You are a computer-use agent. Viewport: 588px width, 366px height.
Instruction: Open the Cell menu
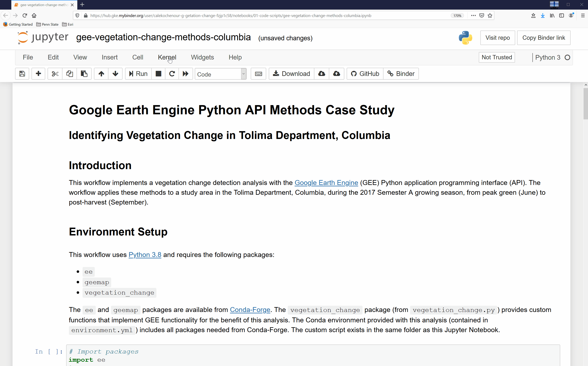coord(138,57)
